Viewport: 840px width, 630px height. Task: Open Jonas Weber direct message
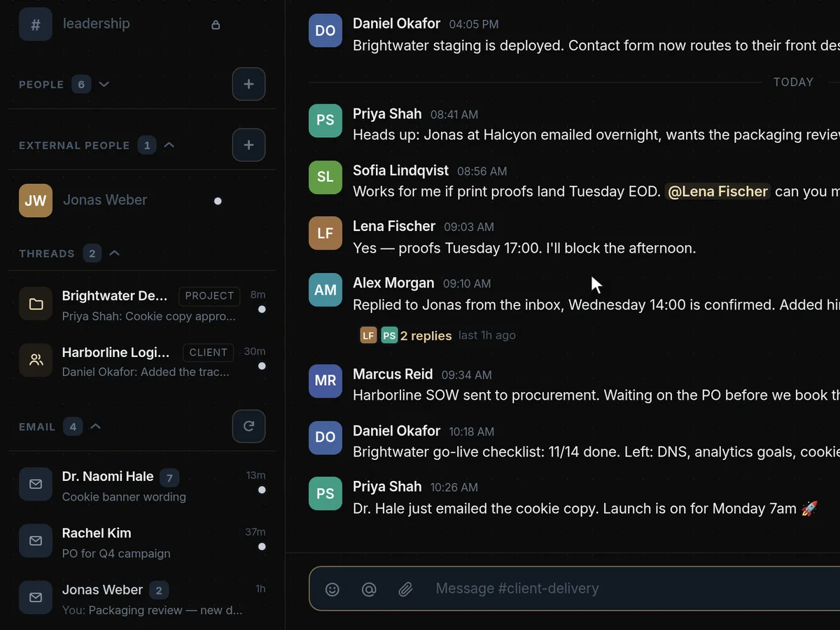click(142, 201)
